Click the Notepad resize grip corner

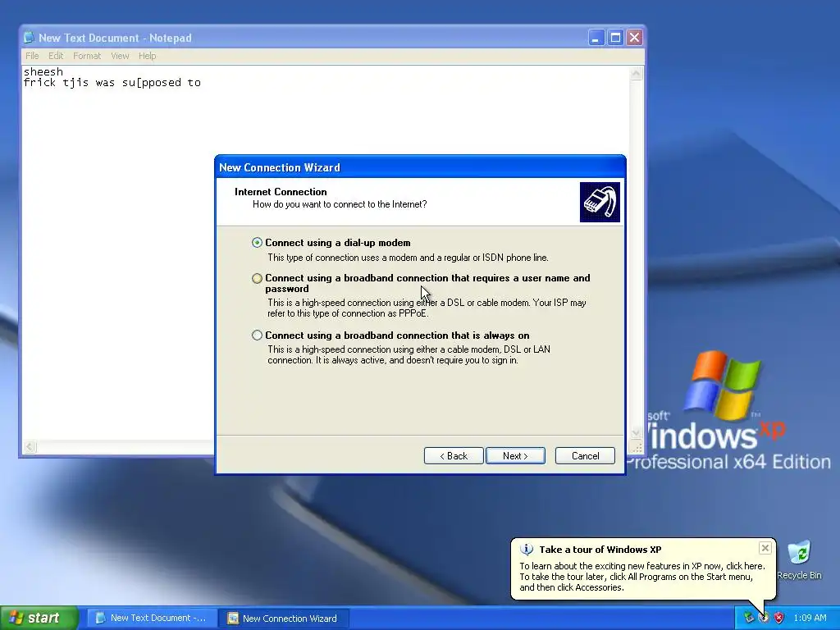point(637,447)
